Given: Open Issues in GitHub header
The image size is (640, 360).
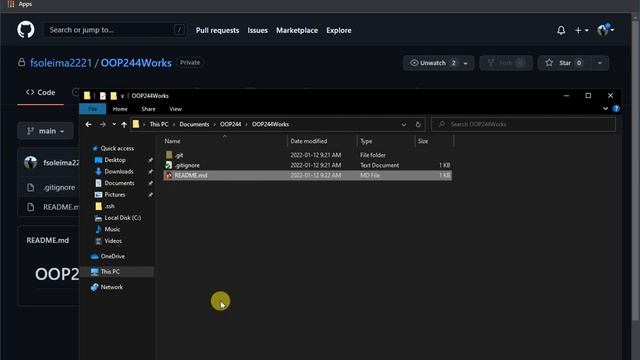Looking at the screenshot, I should (x=258, y=30).
